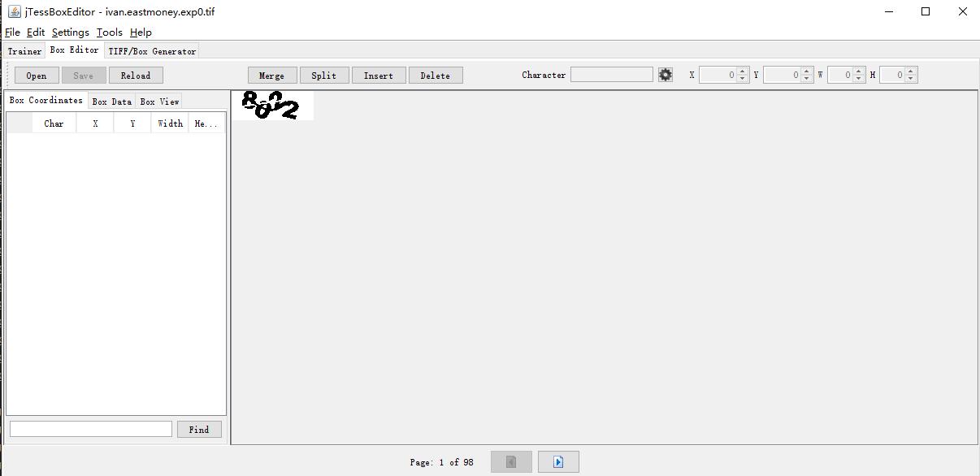The height and width of the screenshot is (476, 980).
Task: Open the File menu
Action: [12, 32]
